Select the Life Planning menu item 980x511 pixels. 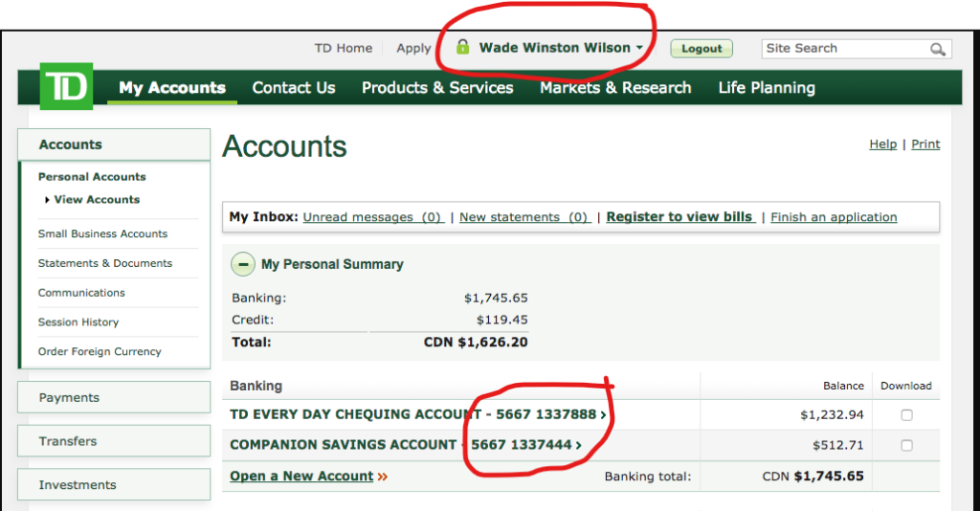point(767,88)
